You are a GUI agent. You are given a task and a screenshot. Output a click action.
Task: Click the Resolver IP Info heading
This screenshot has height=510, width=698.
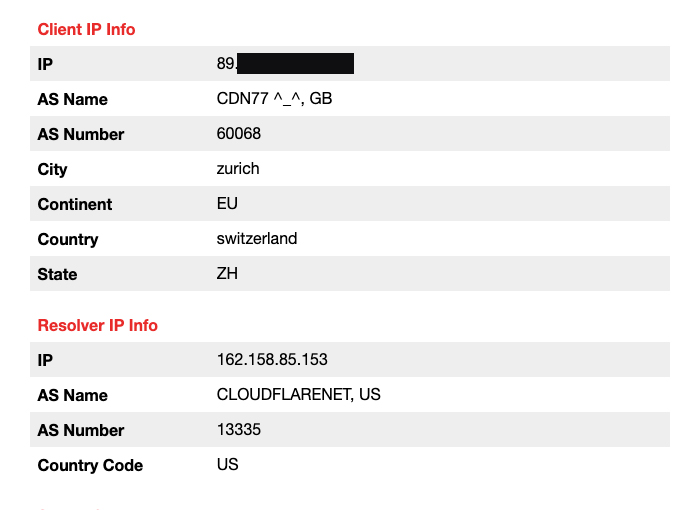coord(97,325)
